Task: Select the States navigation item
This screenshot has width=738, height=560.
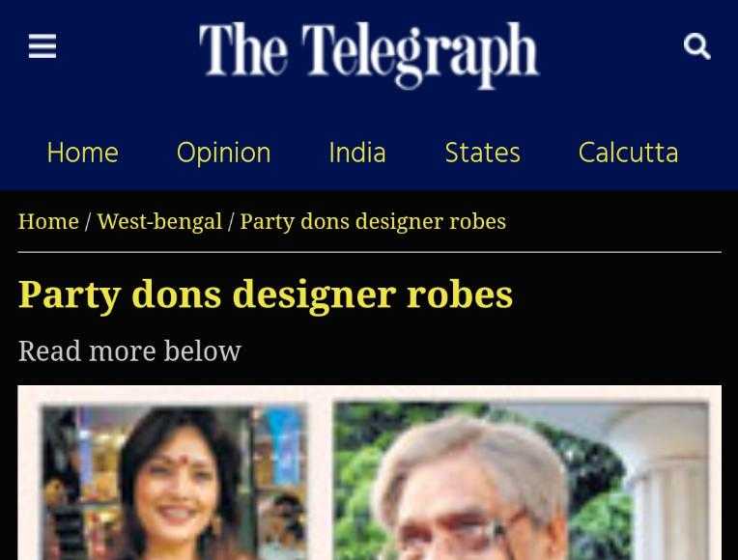Action: [482, 153]
